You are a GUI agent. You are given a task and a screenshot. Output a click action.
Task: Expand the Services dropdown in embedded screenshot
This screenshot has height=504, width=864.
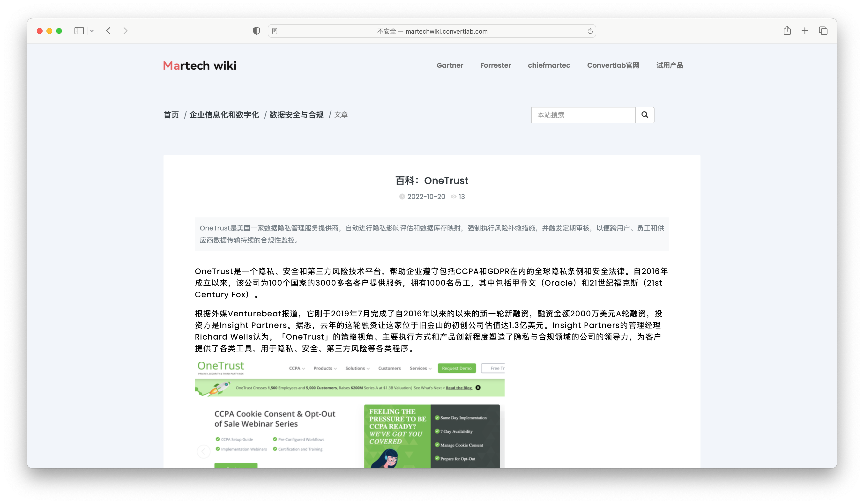pyautogui.click(x=420, y=368)
